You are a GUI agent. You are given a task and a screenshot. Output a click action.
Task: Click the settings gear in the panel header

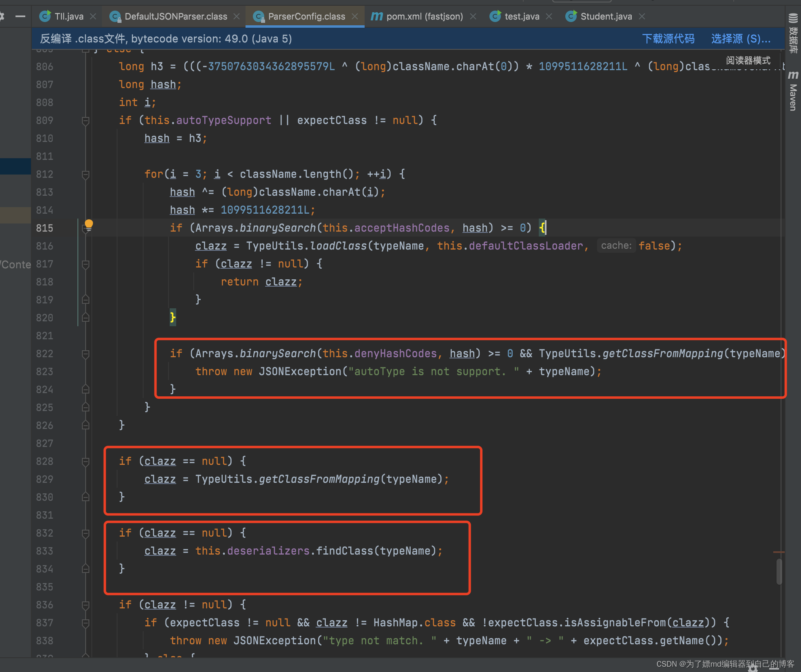coord(2,16)
